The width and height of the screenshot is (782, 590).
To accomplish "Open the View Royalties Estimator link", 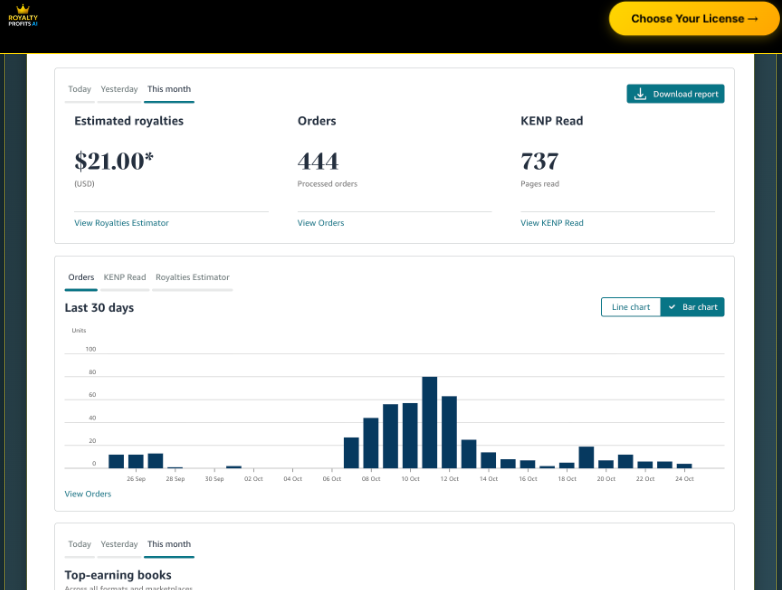I will click(121, 223).
